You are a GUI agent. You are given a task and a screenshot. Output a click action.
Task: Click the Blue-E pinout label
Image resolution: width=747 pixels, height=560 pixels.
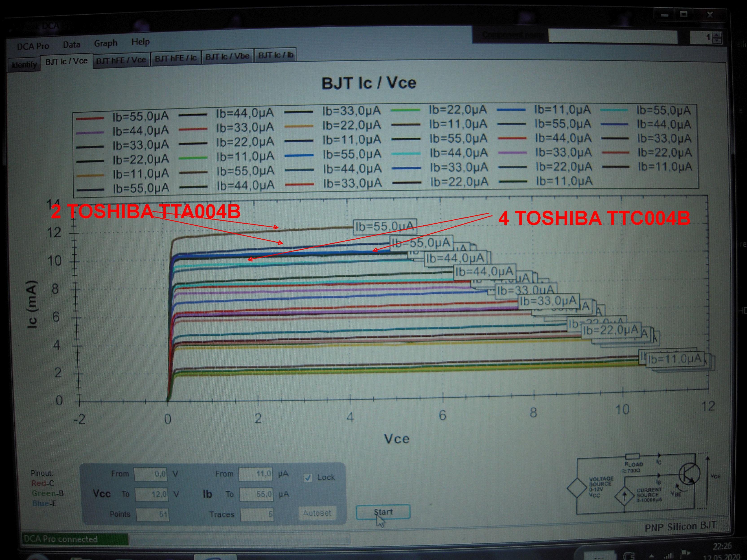click(x=44, y=503)
